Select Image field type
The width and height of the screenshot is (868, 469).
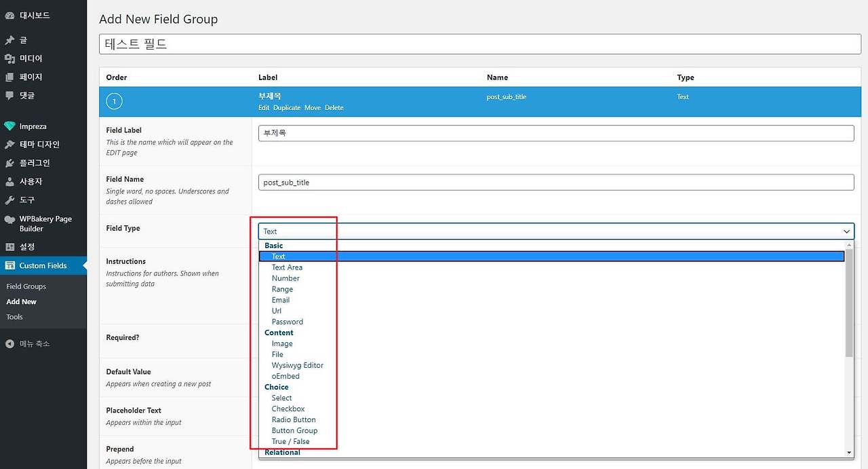click(x=552, y=343)
